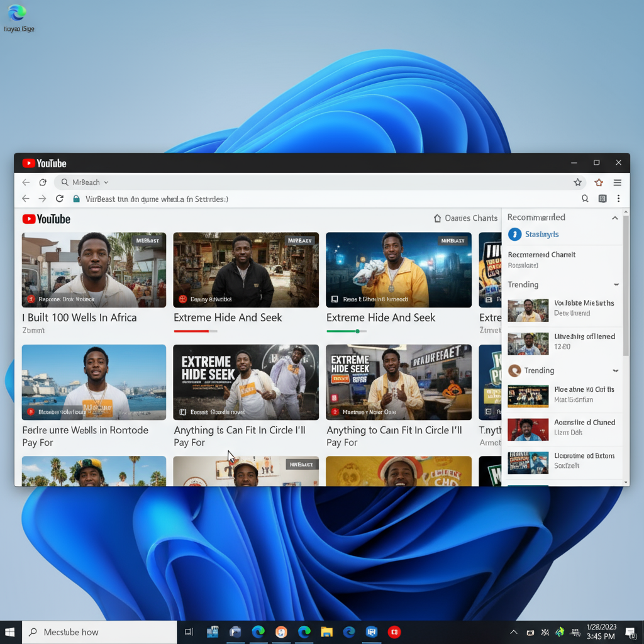Click the magnifier icon in the MrBeach search box
Image resolution: width=644 pixels, height=644 pixels.
click(x=65, y=182)
